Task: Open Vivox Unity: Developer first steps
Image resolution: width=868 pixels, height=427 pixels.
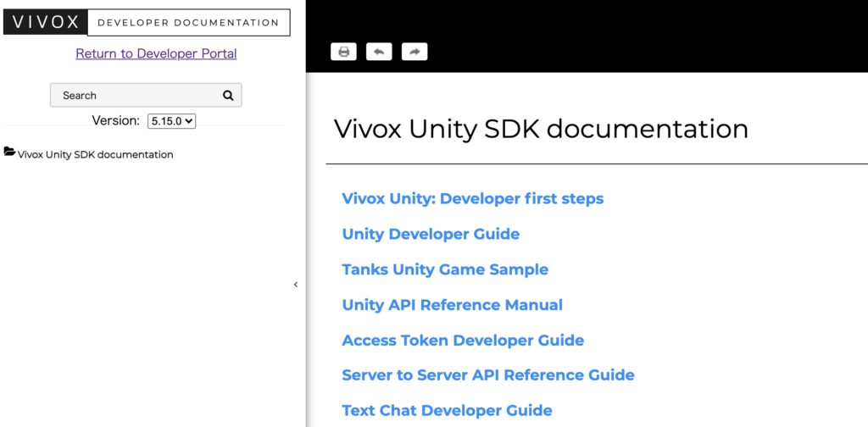Action: pyautogui.click(x=473, y=198)
